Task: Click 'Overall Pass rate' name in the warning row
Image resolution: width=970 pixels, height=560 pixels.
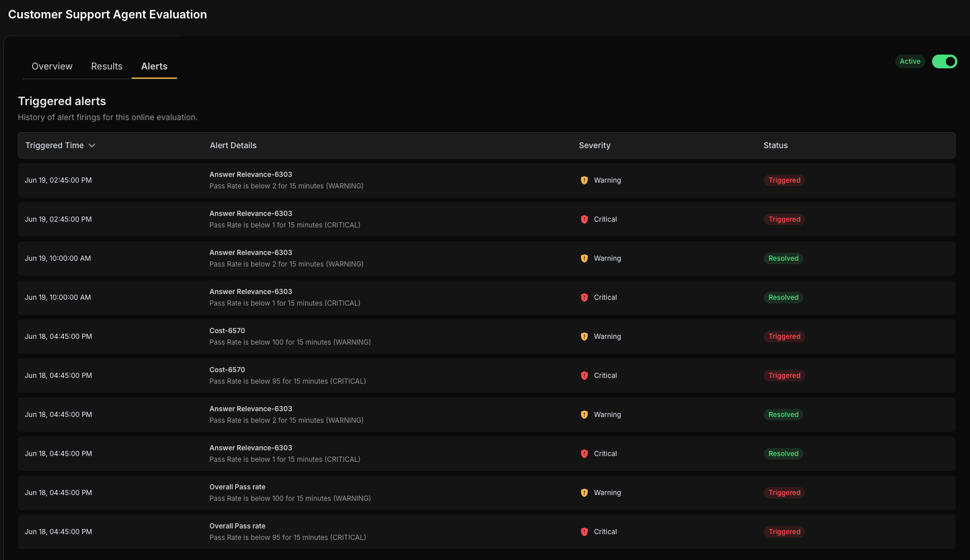Action: point(237,487)
